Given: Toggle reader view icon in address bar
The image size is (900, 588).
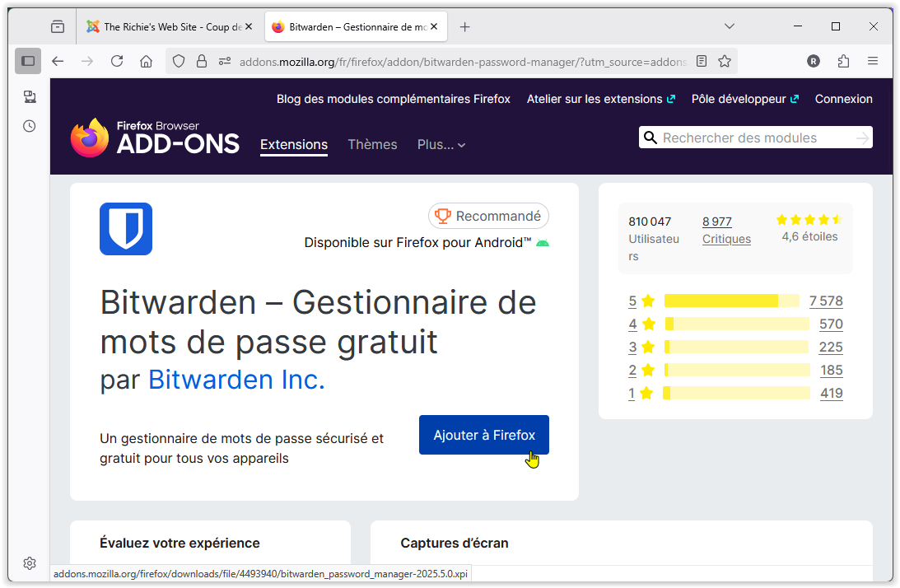Looking at the screenshot, I should tap(702, 61).
